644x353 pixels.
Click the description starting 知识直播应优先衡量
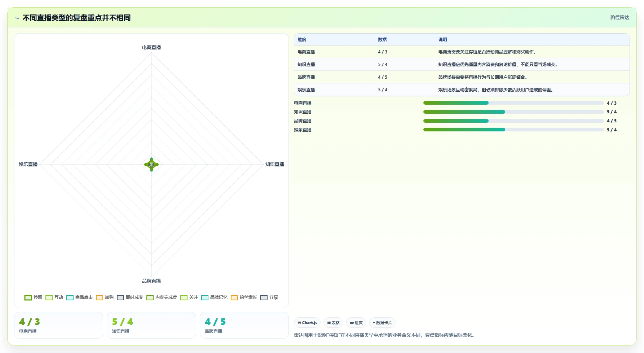[499, 65]
